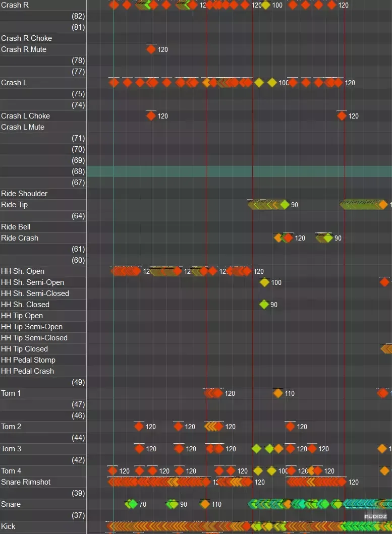Select the Kick lane label
This screenshot has height=534, width=392.
coord(8,526)
